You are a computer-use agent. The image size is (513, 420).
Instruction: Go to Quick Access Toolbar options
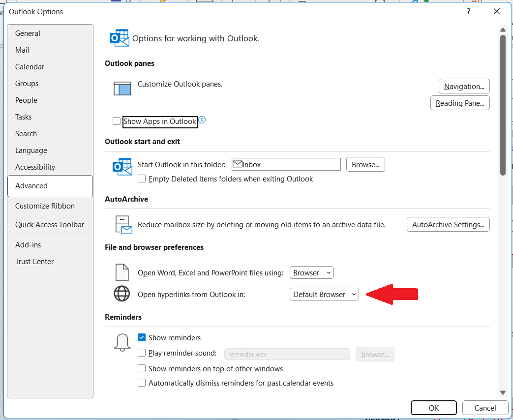click(x=50, y=224)
